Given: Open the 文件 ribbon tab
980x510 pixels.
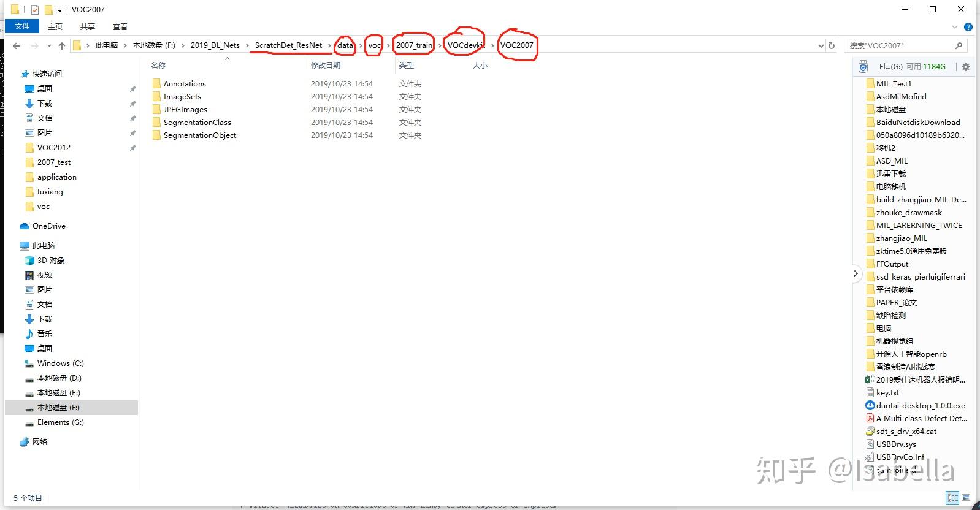Looking at the screenshot, I should (x=22, y=26).
